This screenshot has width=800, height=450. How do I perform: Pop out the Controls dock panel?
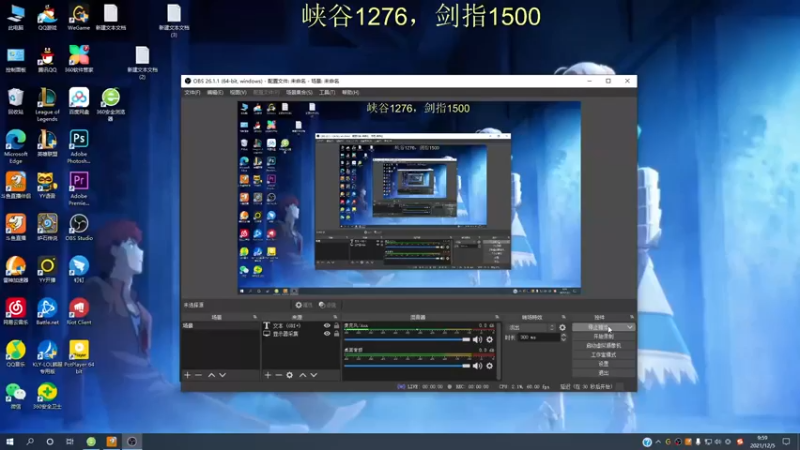(632, 317)
